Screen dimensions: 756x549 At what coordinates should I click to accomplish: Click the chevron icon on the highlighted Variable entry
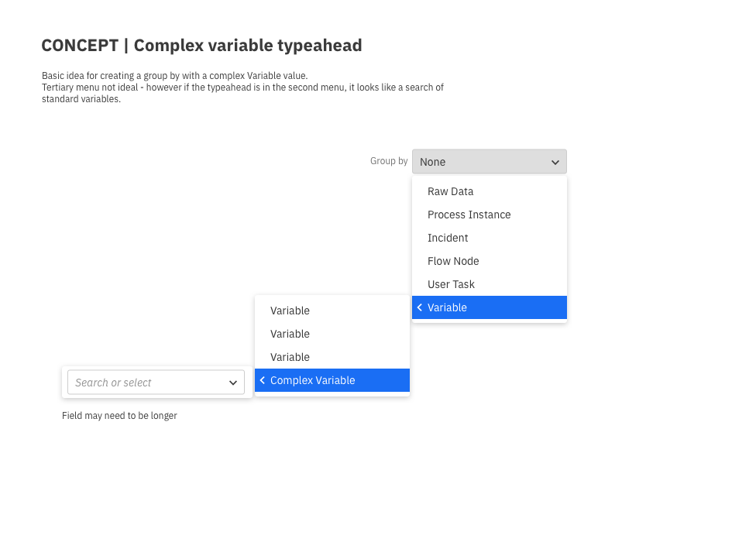[x=419, y=307]
